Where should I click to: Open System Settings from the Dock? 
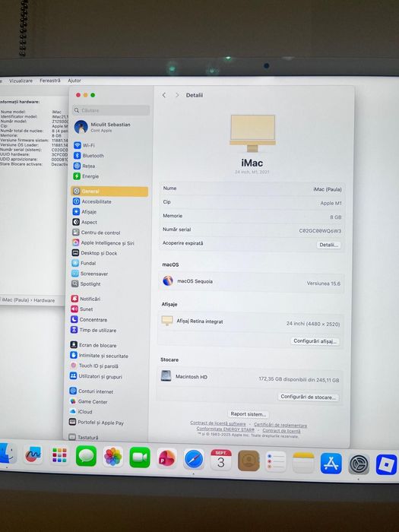(x=359, y=464)
